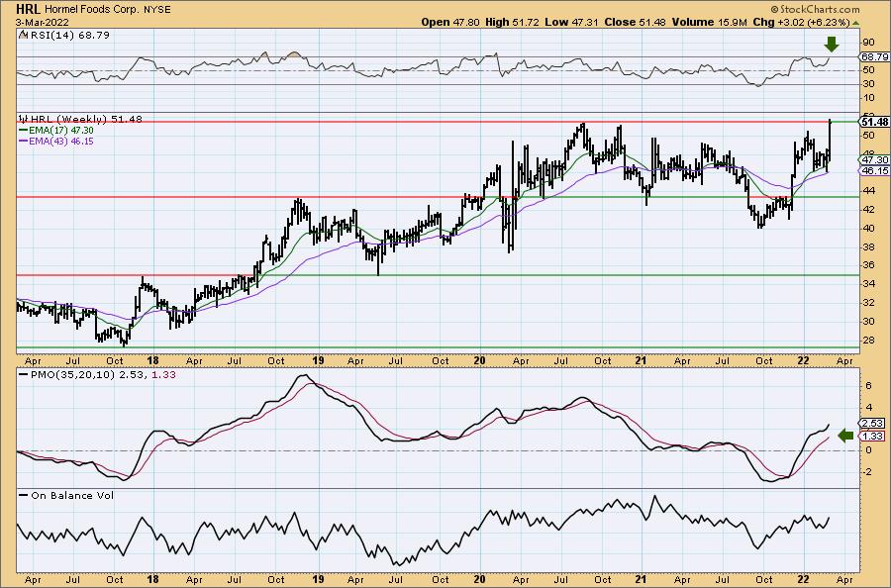Click the 47.30 EMA tag on price axis
Screen dimensions: 891x588
(x=874, y=160)
